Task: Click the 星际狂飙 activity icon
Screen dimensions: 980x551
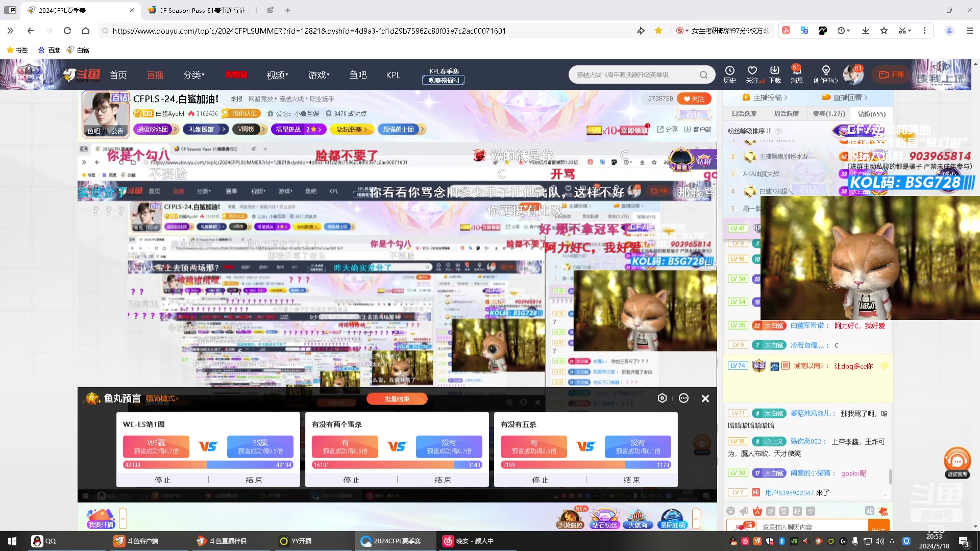Action: pos(673,518)
